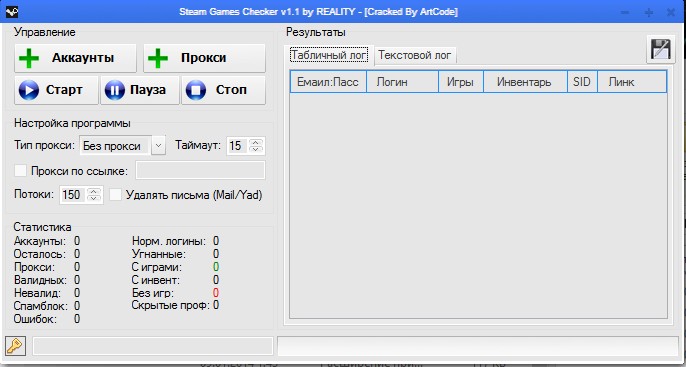Sort by the Емаил:Пасс column header

[328, 82]
